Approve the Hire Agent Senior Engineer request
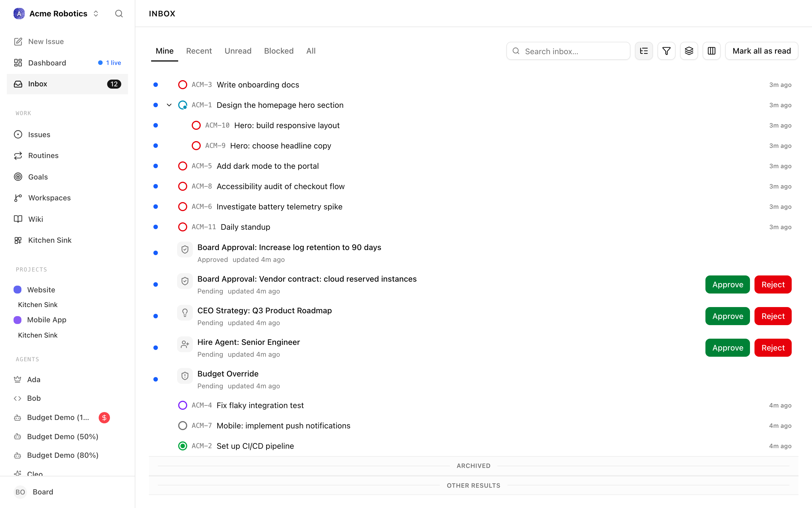Viewport: 812px width, 508px height. tap(727, 348)
